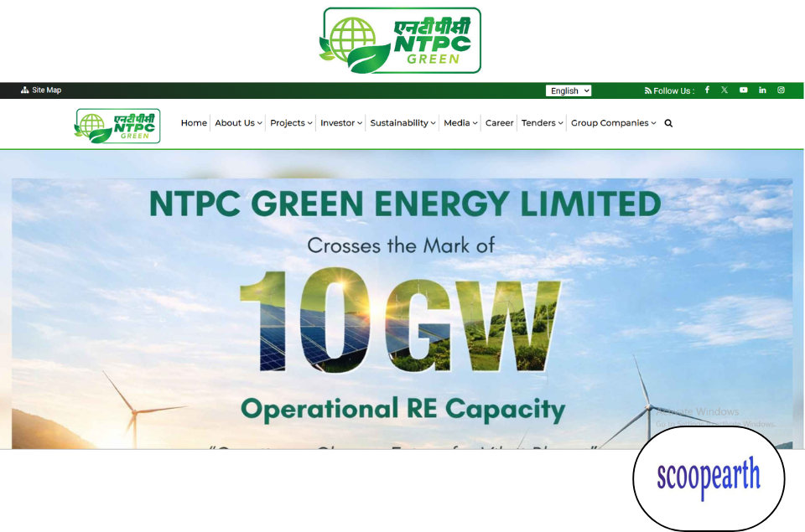Image resolution: width=805 pixels, height=532 pixels.
Task: Open the X (Twitter) icon
Action: (x=724, y=90)
